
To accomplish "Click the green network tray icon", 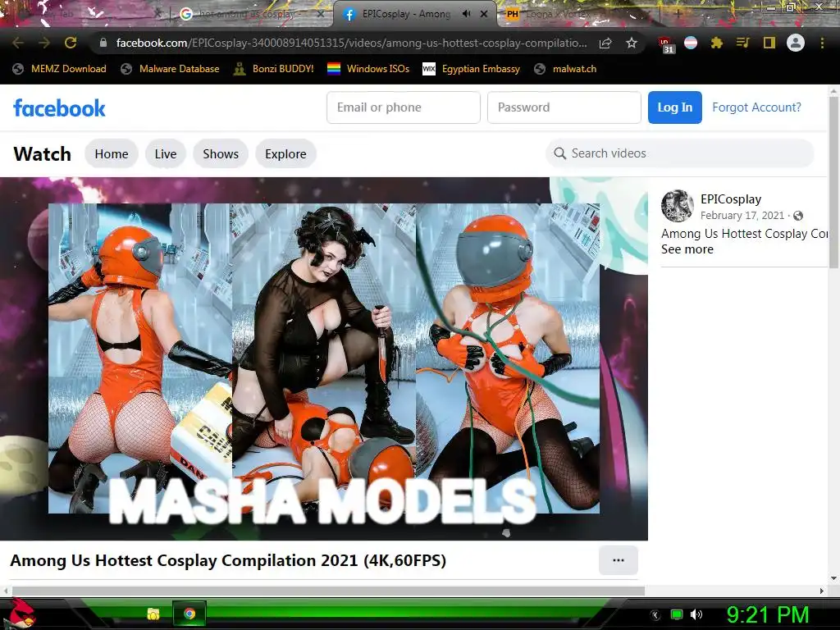I will tap(677, 614).
